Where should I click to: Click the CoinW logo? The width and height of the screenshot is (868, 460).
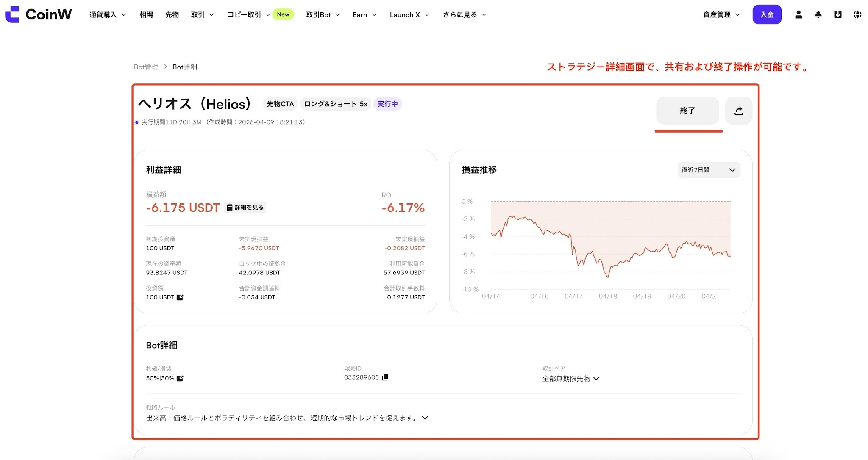coord(39,14)
